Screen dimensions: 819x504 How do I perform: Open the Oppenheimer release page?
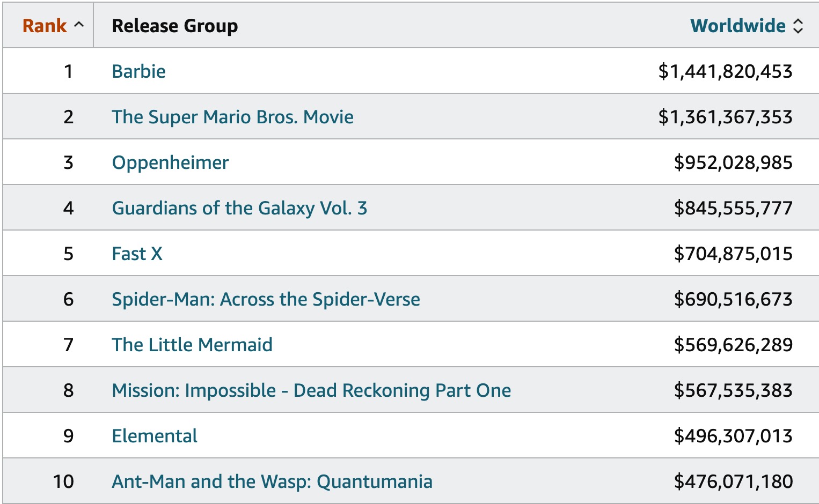pos(170,162)
